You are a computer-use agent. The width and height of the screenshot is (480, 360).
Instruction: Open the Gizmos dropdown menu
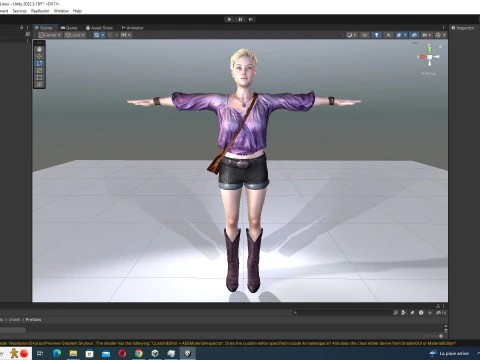point(440,35)
